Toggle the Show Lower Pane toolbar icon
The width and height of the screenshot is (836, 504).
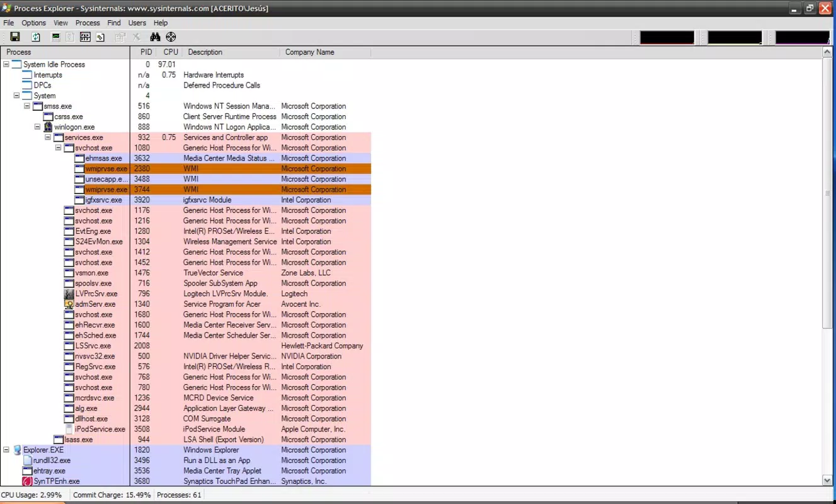[x=85, y=37]
